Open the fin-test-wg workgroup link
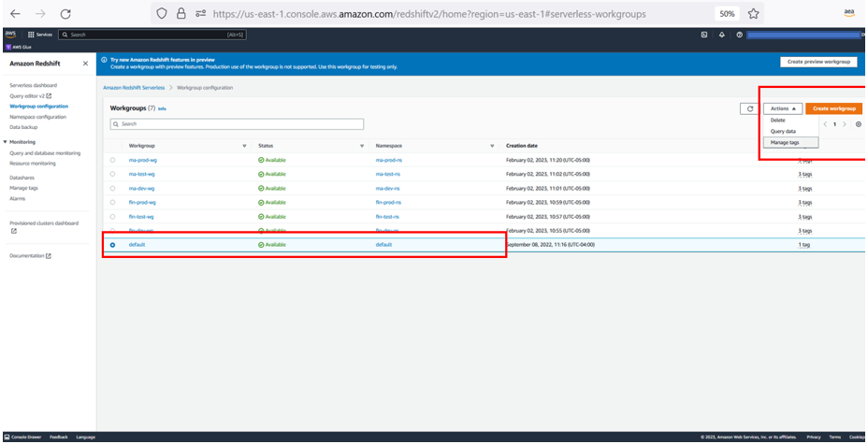This screenshot has height=444, width=868. (x=142, y=216)
